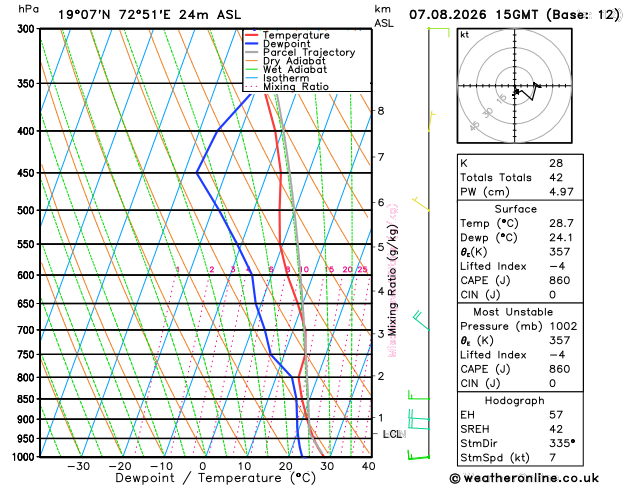Click the Wet Adiabat legend entry
Screen dimensions: 629x486
[x=286, y=69]
